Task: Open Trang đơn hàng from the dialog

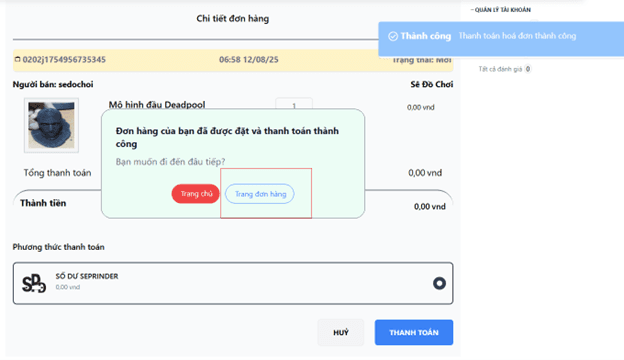Action: point(260,194)
